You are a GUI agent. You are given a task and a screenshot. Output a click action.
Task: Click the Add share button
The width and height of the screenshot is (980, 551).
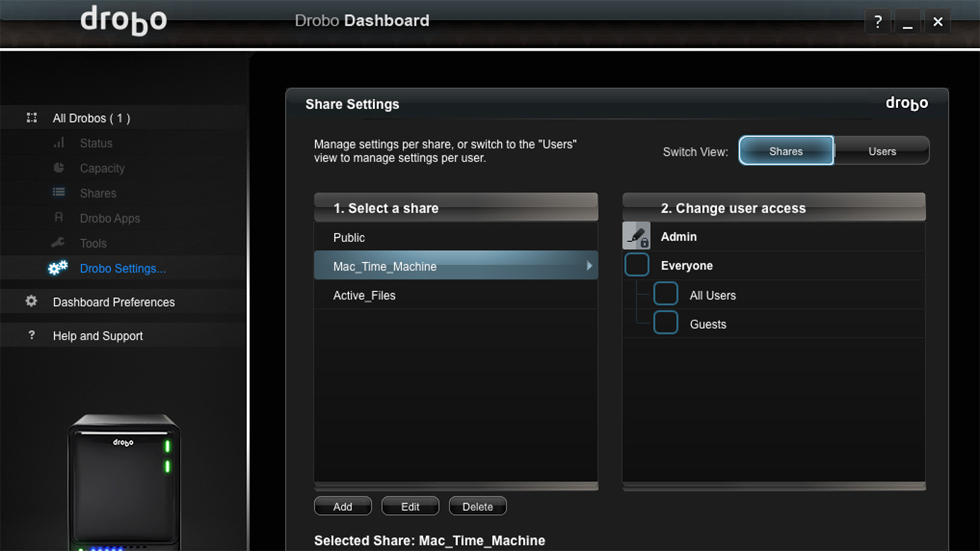click(342, 507)
